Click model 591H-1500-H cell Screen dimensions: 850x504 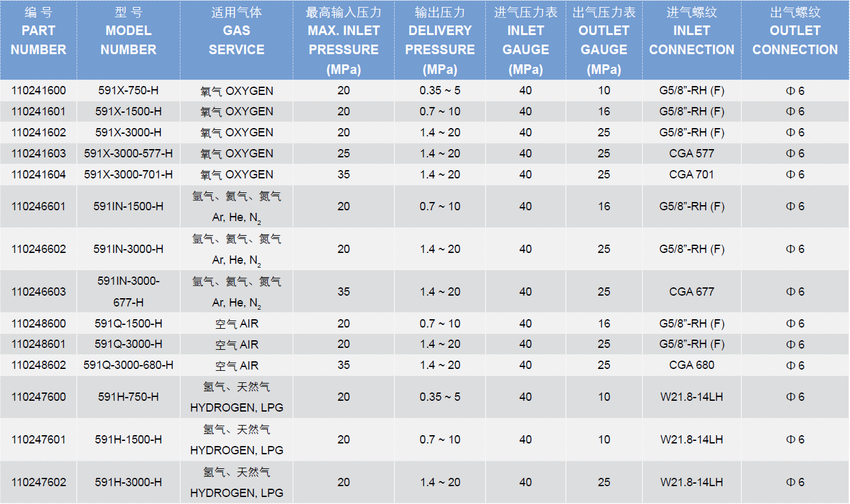pos(128,440)
